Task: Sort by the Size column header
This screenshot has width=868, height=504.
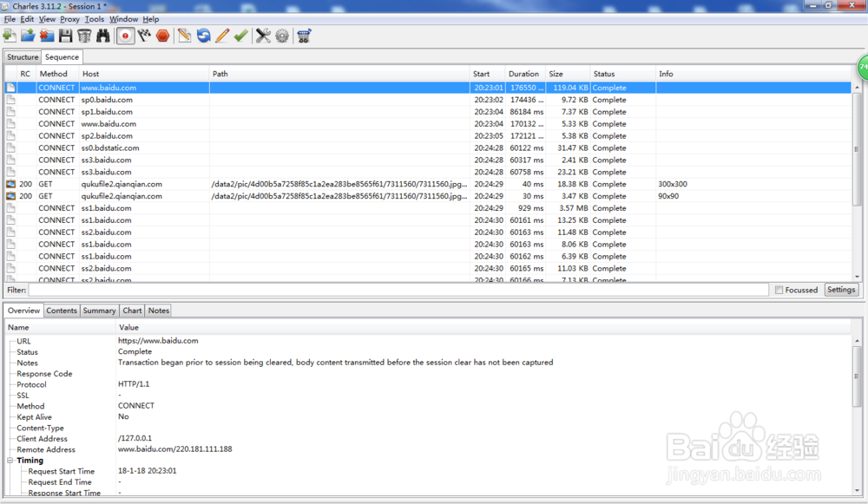Action: pos(568,74)
